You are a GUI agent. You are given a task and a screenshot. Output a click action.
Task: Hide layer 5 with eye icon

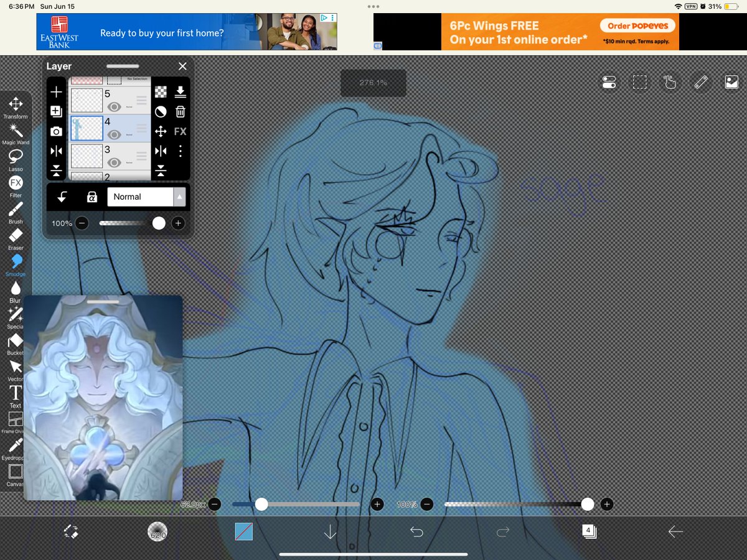point(114,107)
